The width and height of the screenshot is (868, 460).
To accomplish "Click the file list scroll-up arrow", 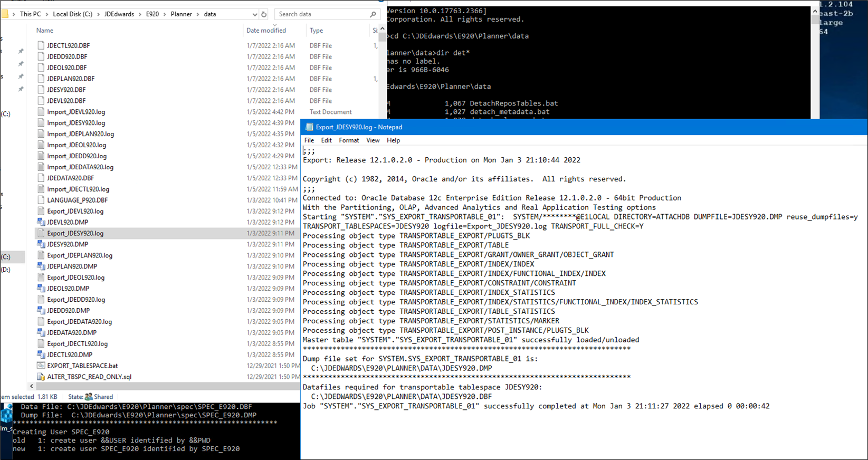I will click(383, 29).
